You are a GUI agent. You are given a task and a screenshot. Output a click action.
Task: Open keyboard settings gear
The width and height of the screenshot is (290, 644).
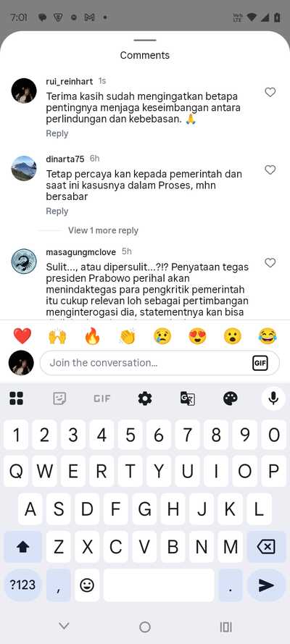145,398
